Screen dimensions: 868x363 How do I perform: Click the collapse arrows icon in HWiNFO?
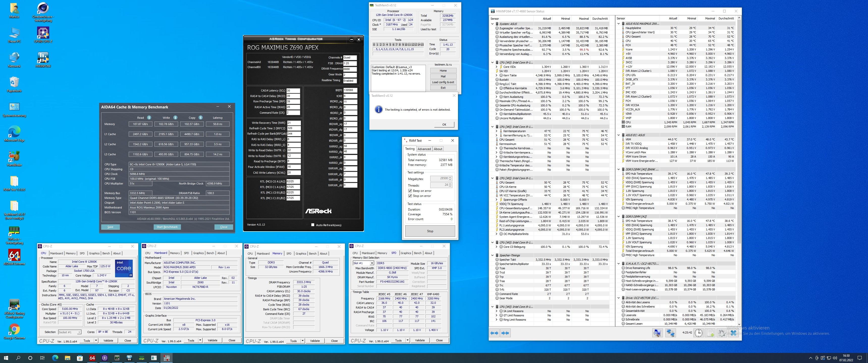pyautogui.click(x=505, y=333)
